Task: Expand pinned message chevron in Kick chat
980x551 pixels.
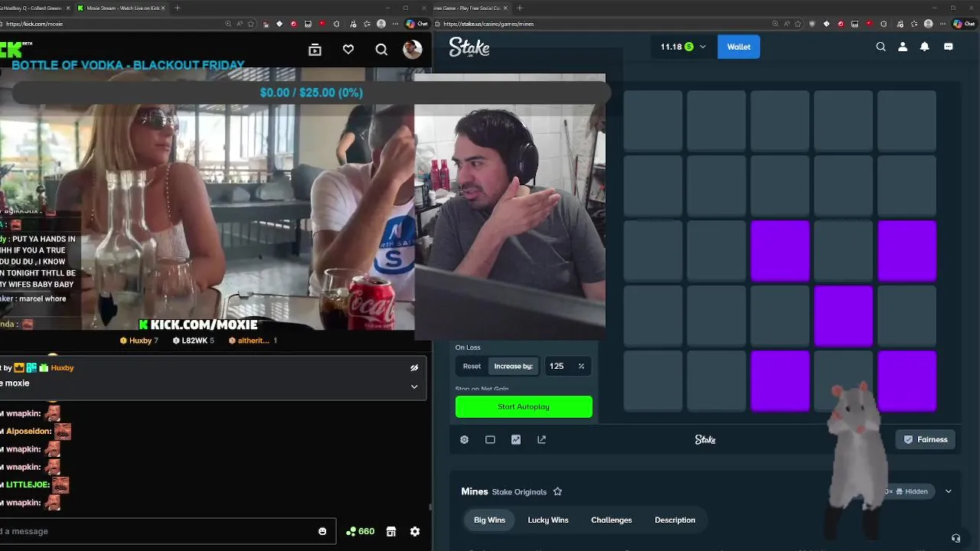Action: tap(414, 386)
